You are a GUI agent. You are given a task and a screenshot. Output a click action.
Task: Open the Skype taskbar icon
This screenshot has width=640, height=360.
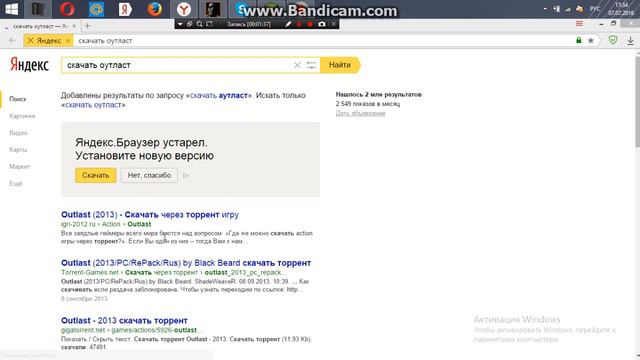click(242, 9)
